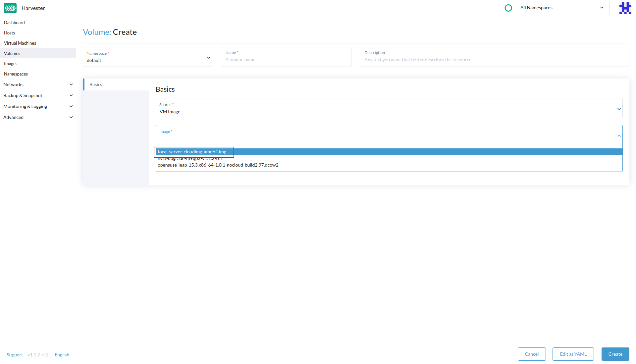Select focal-server-cloudimg-amd64.img option
The width and height of the screenshot is (636, 364).
click(x=192, y=152)
